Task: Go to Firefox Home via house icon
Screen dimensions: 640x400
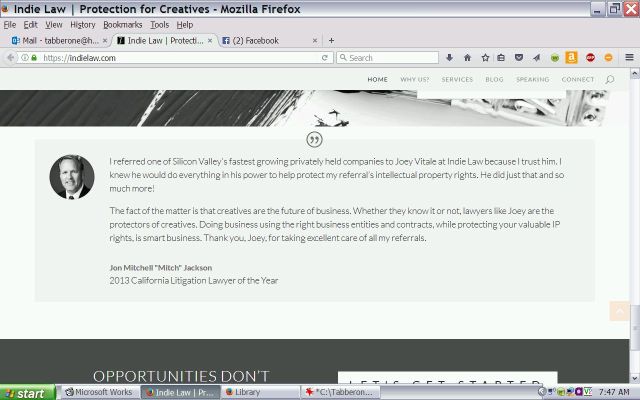Action: [x=467, y=58]
